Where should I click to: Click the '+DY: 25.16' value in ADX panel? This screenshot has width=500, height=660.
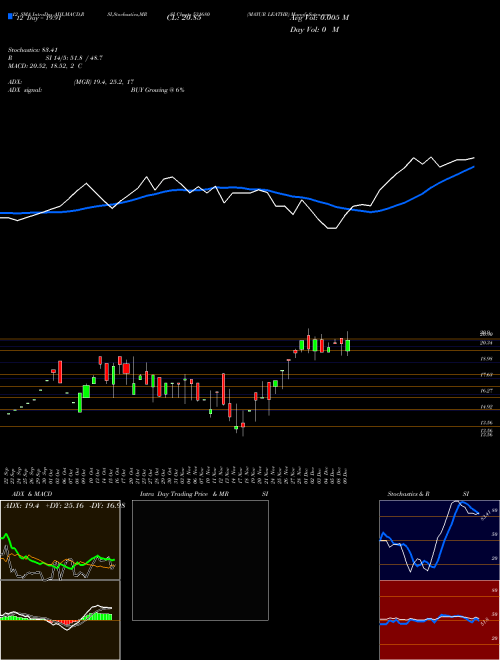pyautogui.click(x=63, y=506)
